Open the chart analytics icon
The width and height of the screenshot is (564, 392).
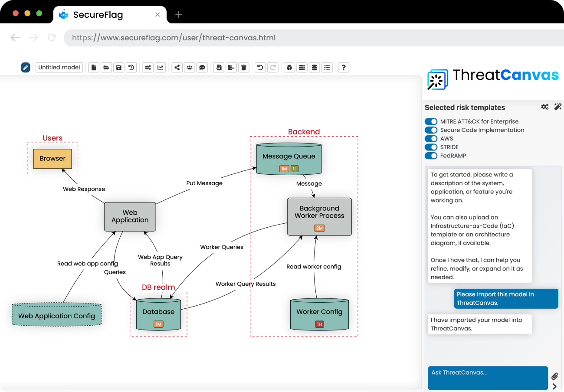tap(161, 67)
